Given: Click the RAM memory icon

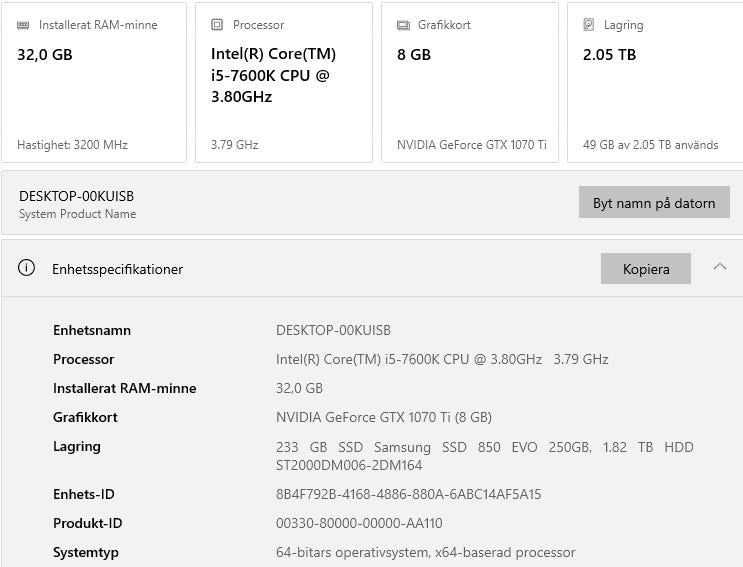Looking at the screenshot, I should 23,25.
